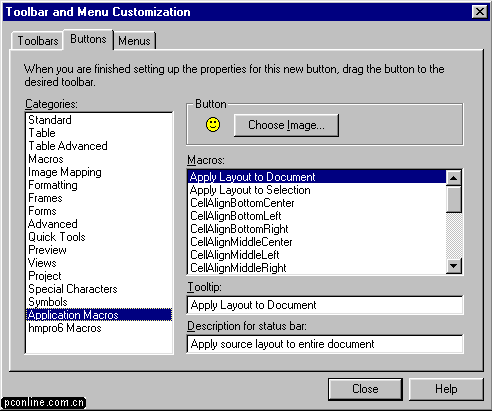Click the Help button

coord(446,389)
